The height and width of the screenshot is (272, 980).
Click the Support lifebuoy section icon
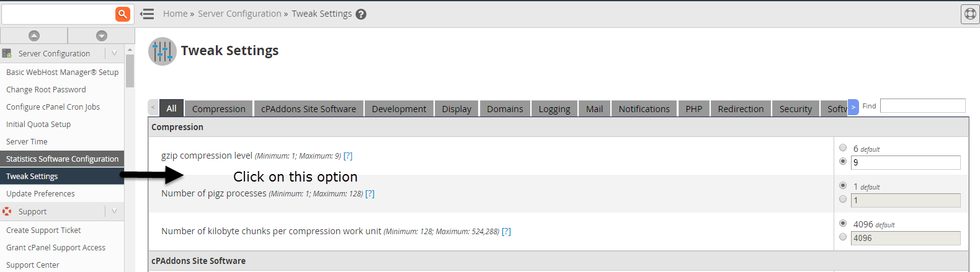tap(7, 211)
